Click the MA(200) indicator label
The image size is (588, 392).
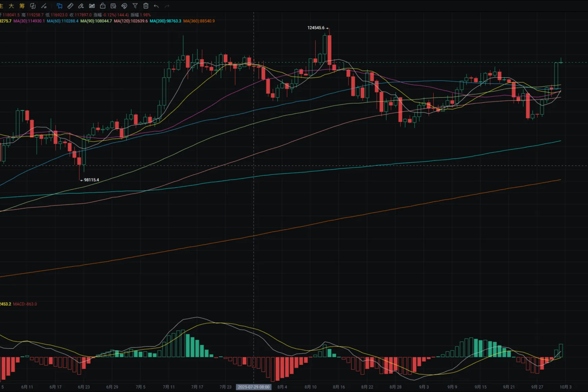[165, 21]
